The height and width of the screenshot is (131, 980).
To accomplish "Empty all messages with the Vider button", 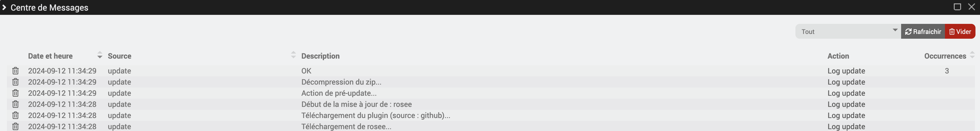I will (960, 32).
